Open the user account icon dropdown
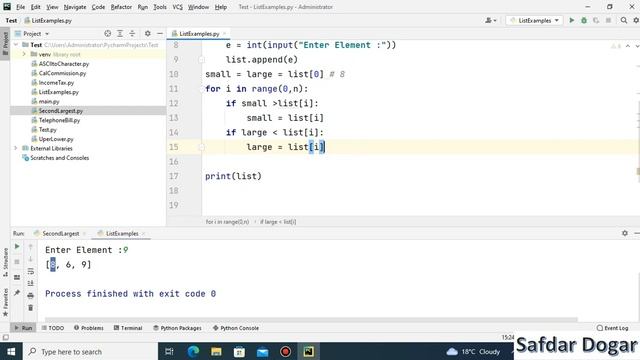 coord(491,20)
